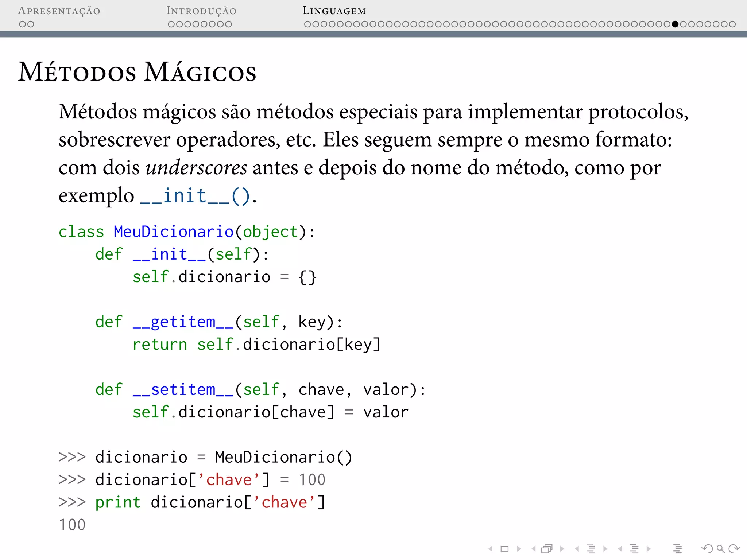The height and width of the screenshot is (560, 747).
Task: Click the 'class' keyword
Action: point(81,232)
